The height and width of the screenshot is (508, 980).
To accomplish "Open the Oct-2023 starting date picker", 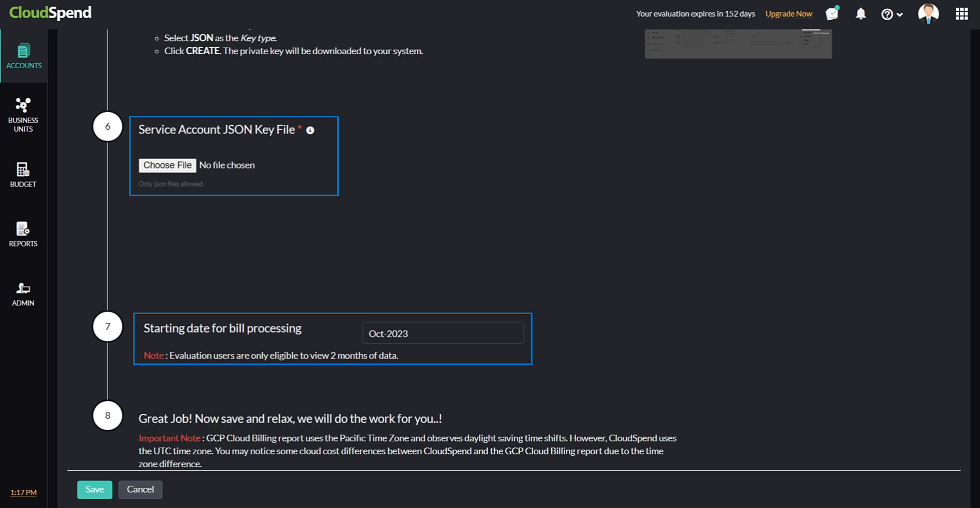I will pyautogui.click(x=443, y=333).
